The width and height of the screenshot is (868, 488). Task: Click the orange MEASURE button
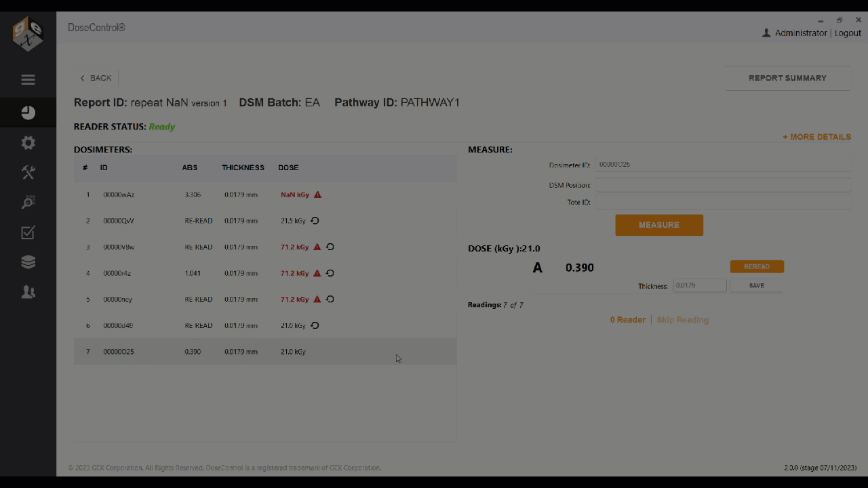click(x=659, y=225)
